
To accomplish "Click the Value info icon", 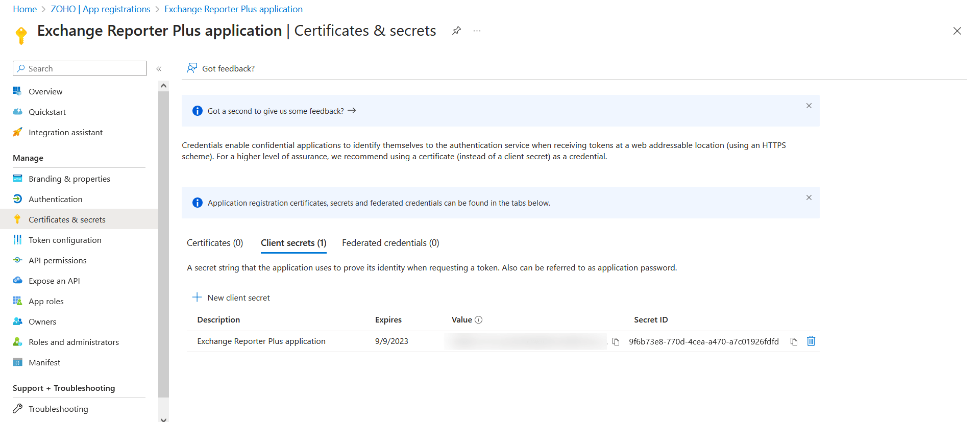I will [x=478, y=320].
